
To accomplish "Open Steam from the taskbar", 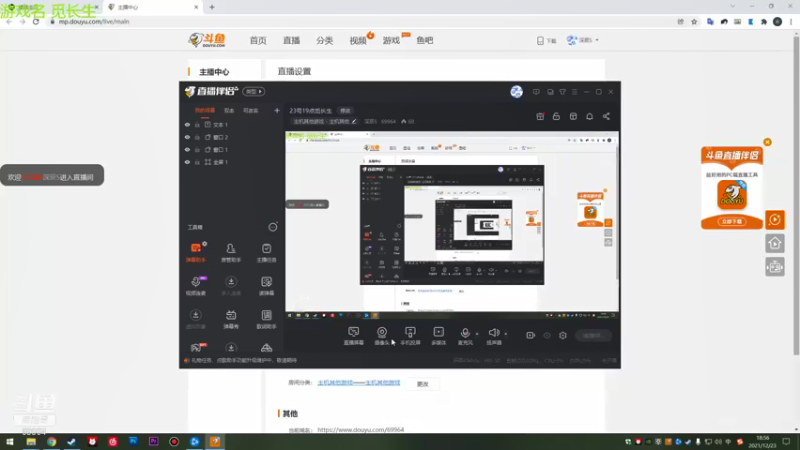I will 71,441.
